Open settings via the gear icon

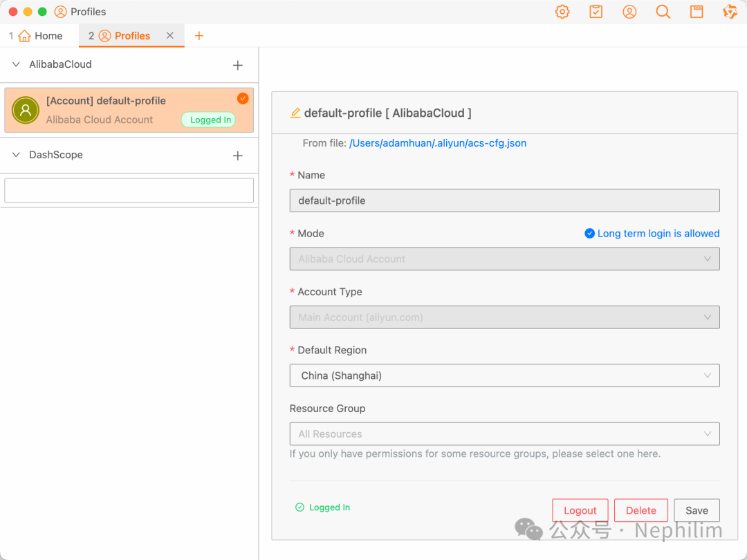[x=562, y=12]
